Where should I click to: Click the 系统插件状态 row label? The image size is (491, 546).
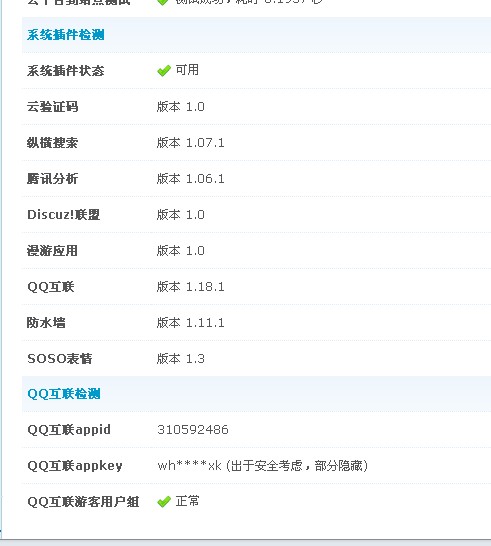65,71
